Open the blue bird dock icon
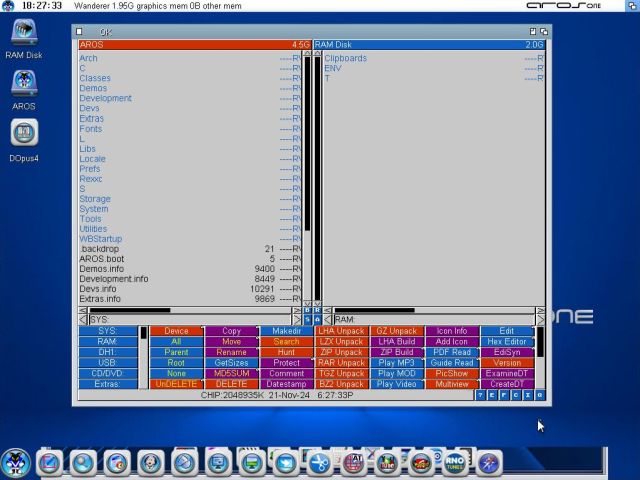640x480 pixels. click(286, 463)
